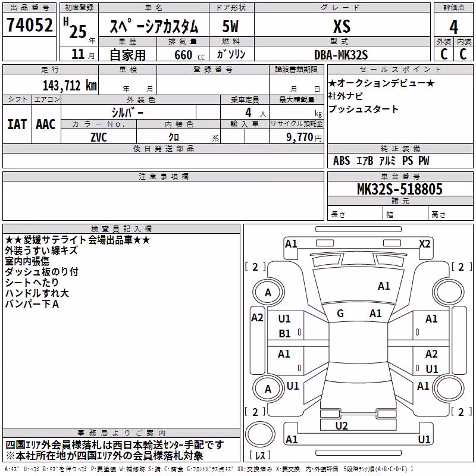476x476 pixels.
Task: Select the note ダッシュ板のり付
Action: [x=42, y=272]
